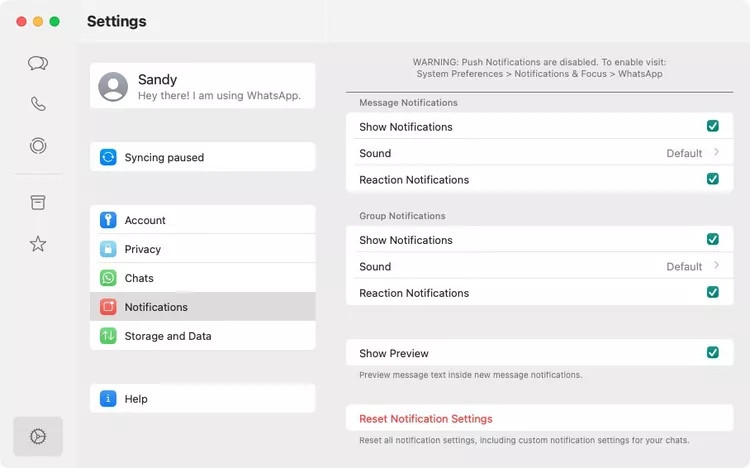The image size is (750, 468).
Task: Open the Calls phone icon
Action: click(38, 104)
